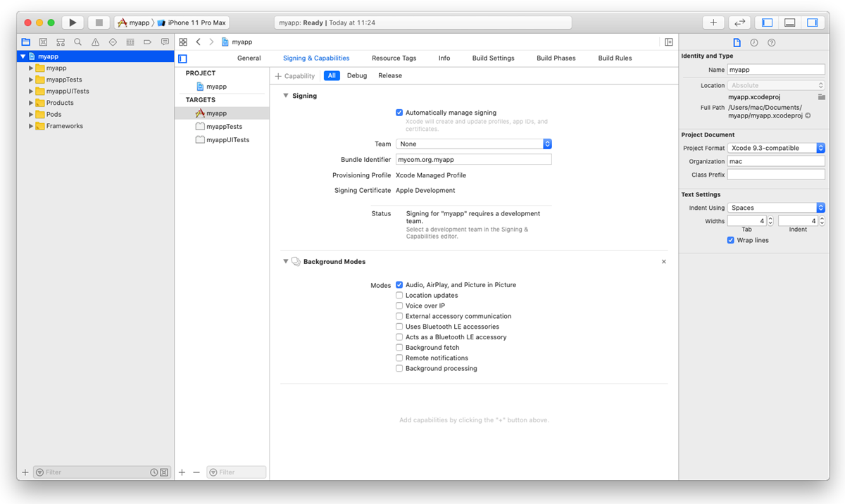Click the Run (play) button
845x504 pixels.
73,23
